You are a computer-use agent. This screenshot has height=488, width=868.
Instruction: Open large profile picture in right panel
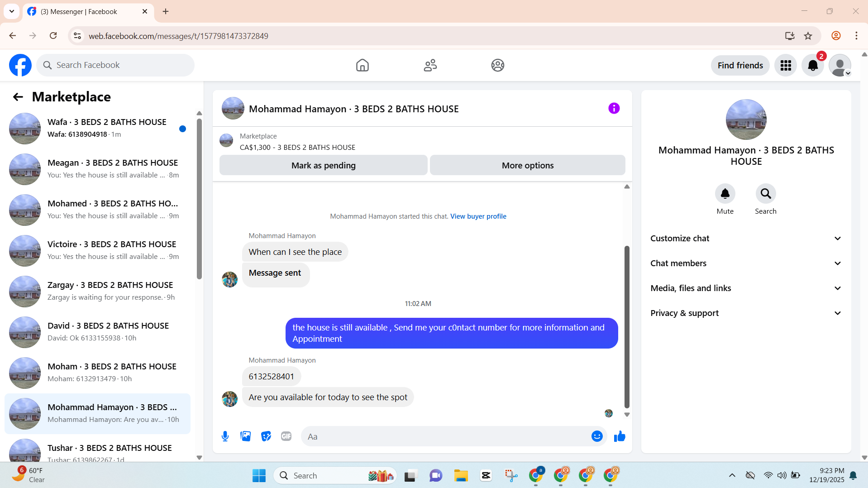coord(746,120)
